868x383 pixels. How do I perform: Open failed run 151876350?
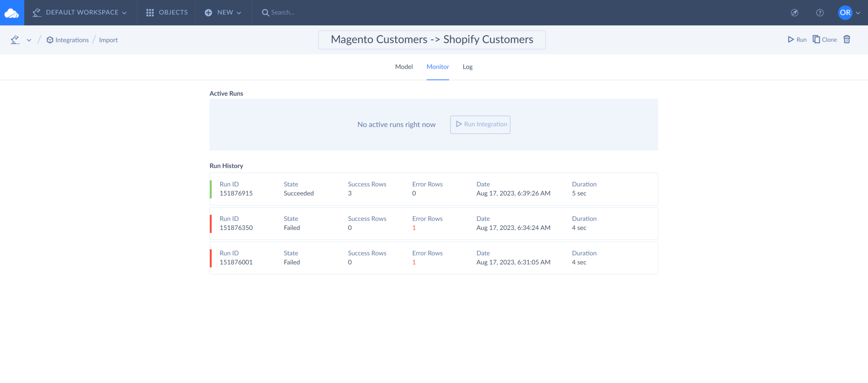coord(434,224)
